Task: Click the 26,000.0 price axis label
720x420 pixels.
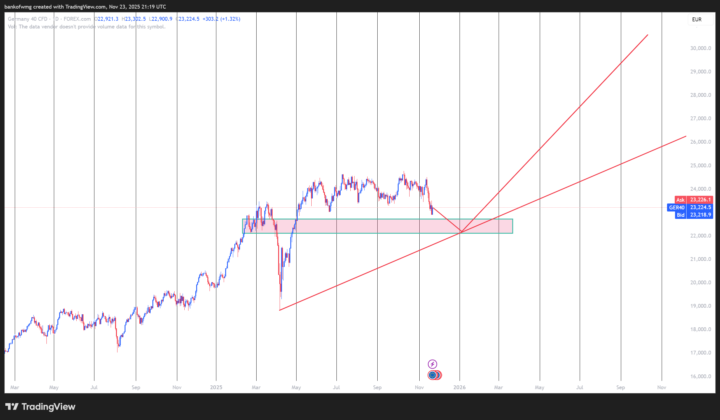Action: 701,142
